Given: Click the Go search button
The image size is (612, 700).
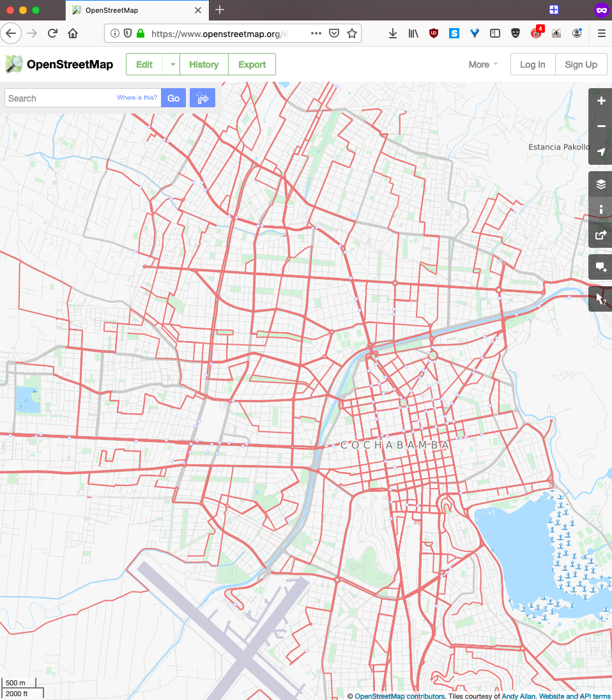Looking at the screenshot, I should (x=173, y=98).
